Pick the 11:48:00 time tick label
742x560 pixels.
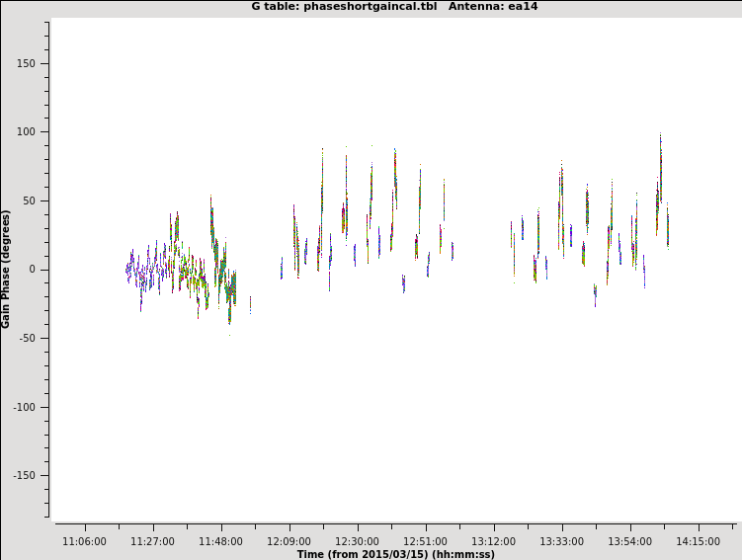[x=220, y=541]
